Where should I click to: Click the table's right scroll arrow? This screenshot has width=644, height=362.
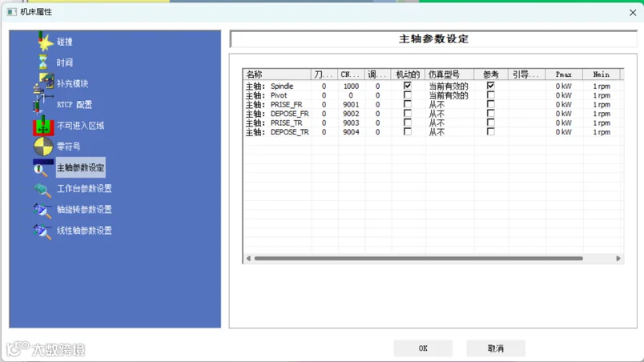pos(618,258)
